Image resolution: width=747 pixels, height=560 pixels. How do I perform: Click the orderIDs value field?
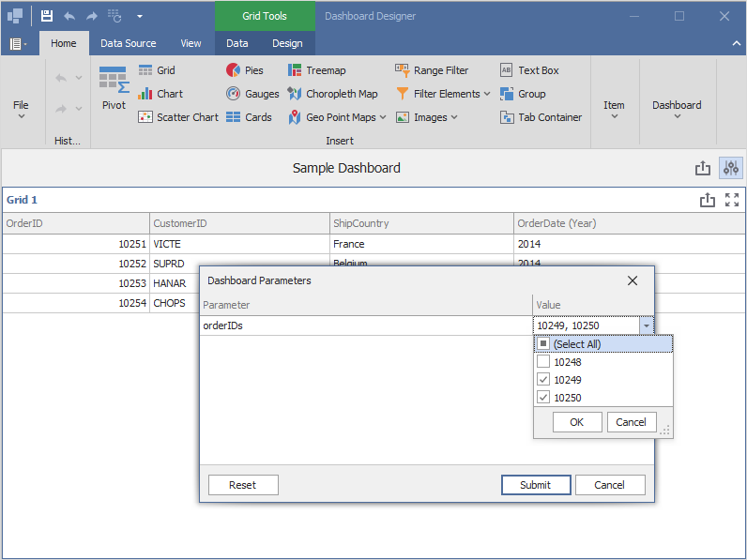click(x=587, y=325)
